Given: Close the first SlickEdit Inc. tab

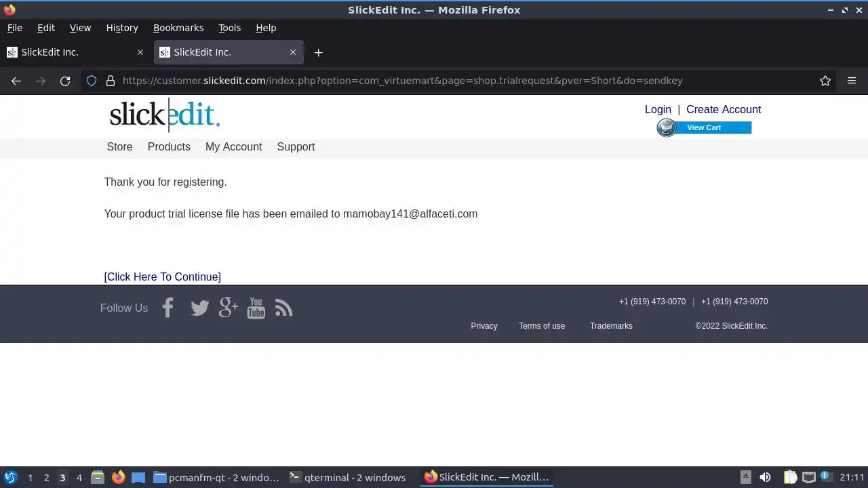Looking at the screenshot, I should point(140,52).
